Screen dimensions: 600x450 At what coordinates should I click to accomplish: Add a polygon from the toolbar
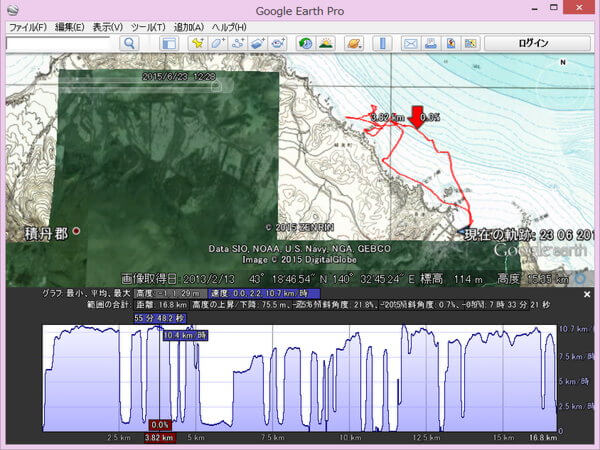218,43
